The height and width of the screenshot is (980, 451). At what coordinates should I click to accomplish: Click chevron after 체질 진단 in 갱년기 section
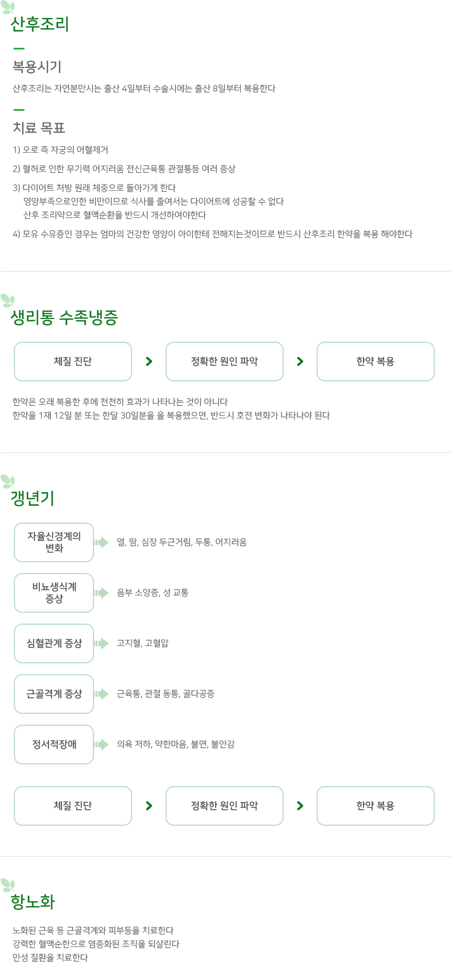pyautogui.click(x=149, y=806)
